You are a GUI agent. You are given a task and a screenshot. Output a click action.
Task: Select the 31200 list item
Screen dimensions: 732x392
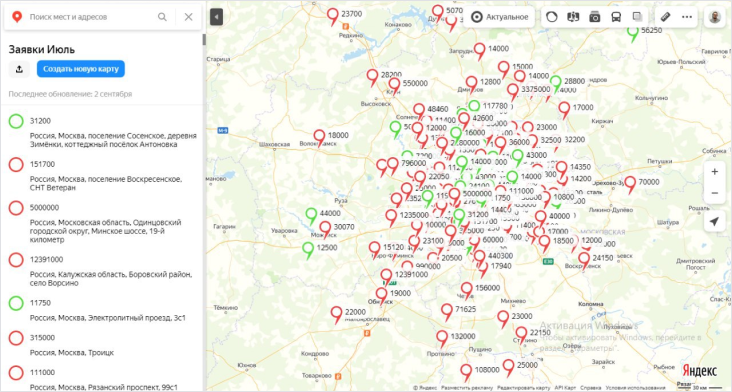coord(102,131)
